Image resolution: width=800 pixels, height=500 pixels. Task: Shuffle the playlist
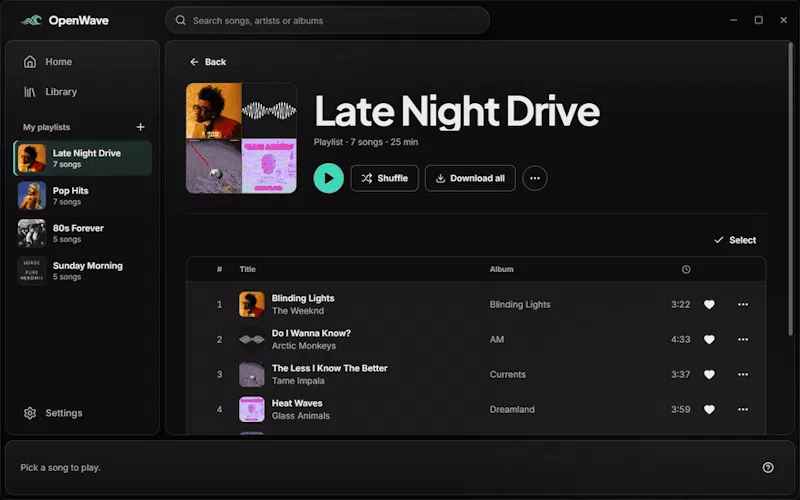pyautogui.click(x=385, y=178)
